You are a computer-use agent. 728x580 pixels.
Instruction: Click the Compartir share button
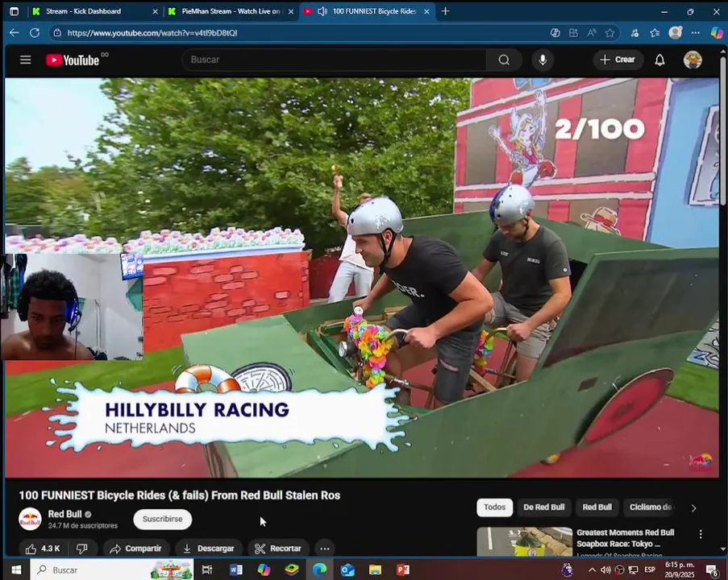pos(135,549)
